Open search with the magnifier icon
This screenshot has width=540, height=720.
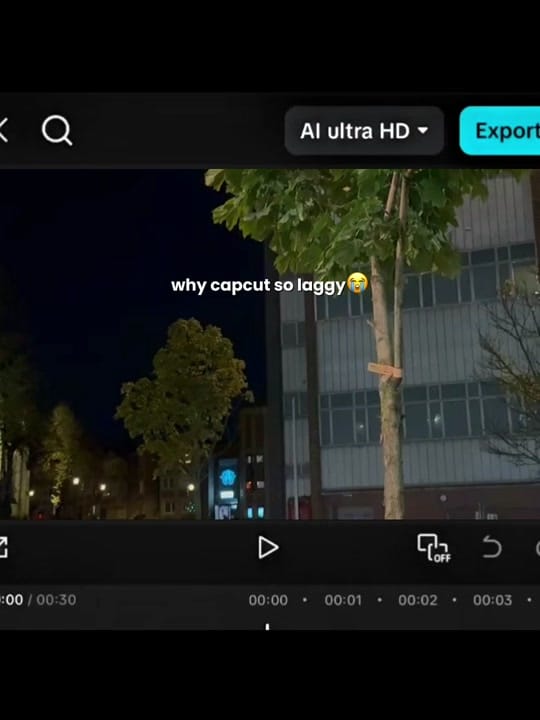coord(57,130)
